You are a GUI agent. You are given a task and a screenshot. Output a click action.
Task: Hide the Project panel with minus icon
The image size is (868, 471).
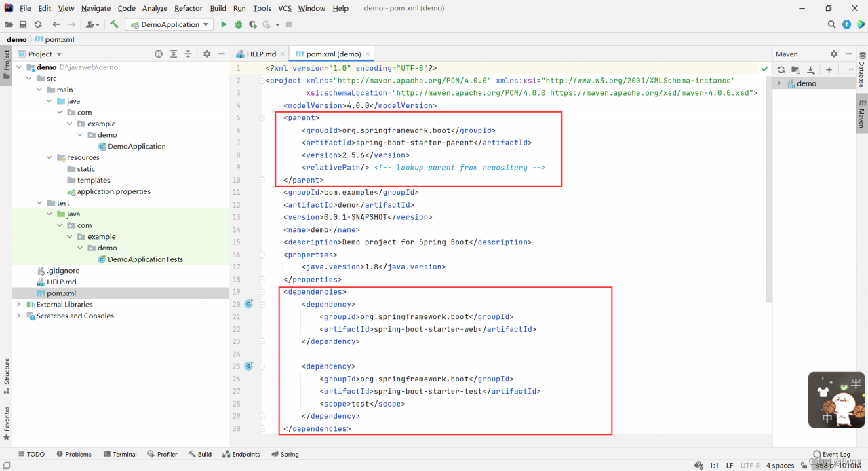[x=222, y=54]
